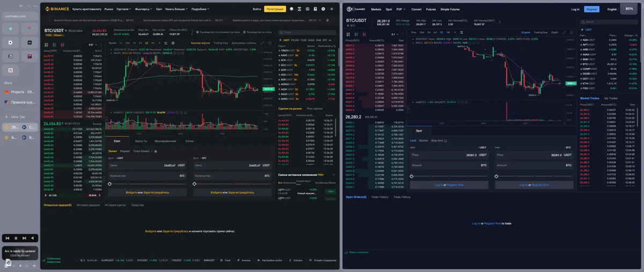Select Binance Изолированная margin tab

[x=165, y=141]
